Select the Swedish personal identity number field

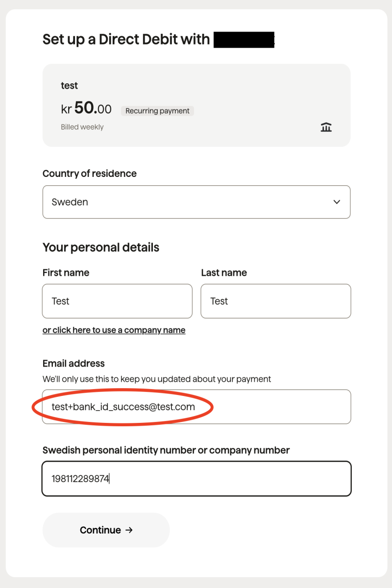[196, 479]
